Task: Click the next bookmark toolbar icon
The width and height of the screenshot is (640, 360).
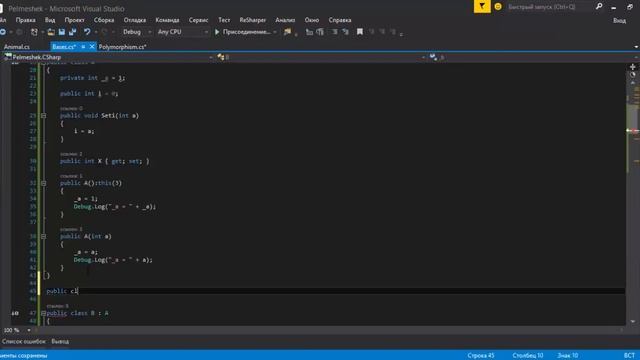Action: tap(382, 32)
